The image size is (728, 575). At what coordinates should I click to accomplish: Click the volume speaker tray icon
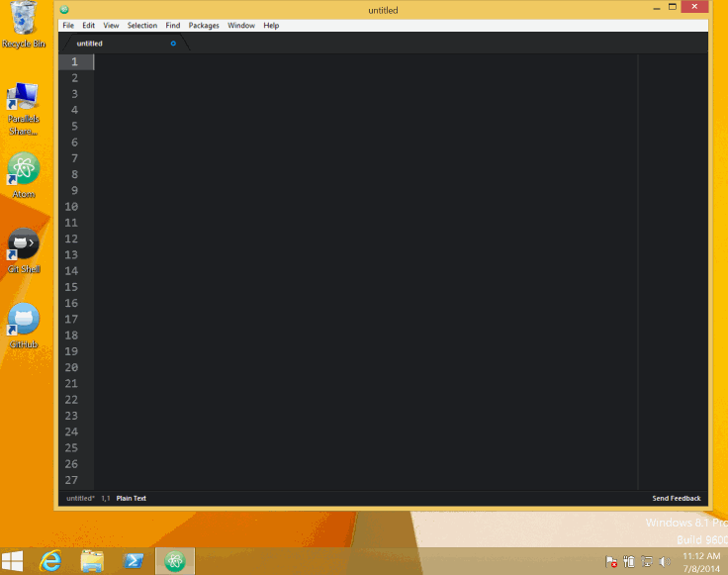point(664,562)
